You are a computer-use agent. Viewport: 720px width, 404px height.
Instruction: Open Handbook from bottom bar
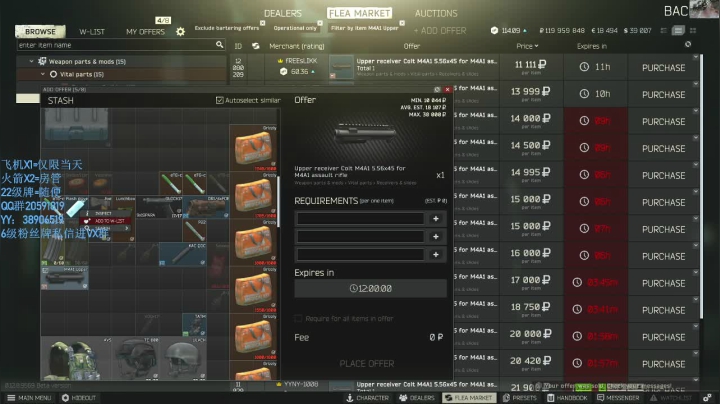(x=568, y=398)
